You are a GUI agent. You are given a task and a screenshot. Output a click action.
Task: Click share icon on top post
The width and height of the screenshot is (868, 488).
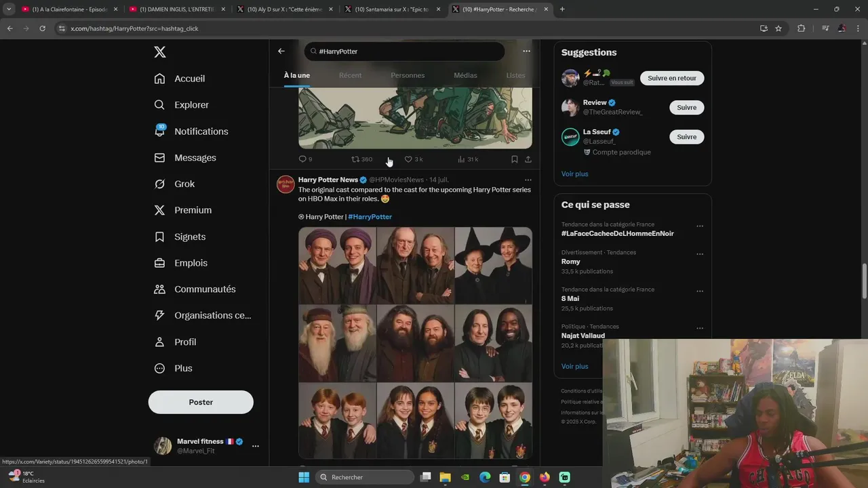tap(528, 159)
